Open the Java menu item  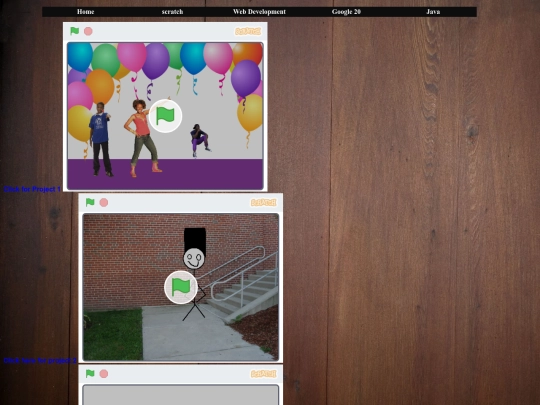433,12
